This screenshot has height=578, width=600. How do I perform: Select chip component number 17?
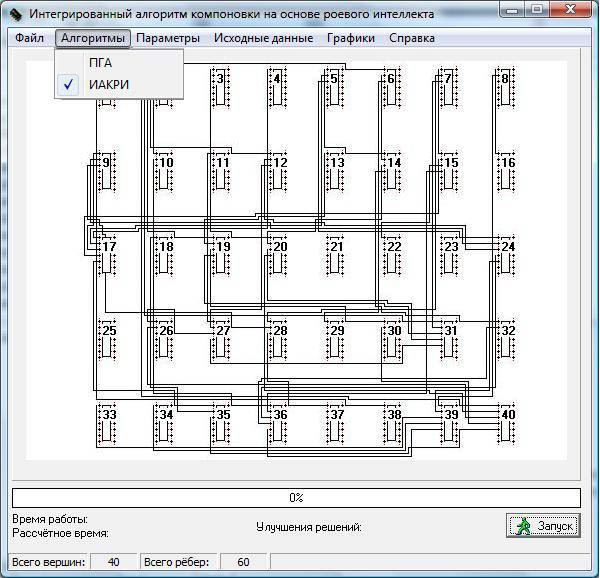tap(107, 256)
